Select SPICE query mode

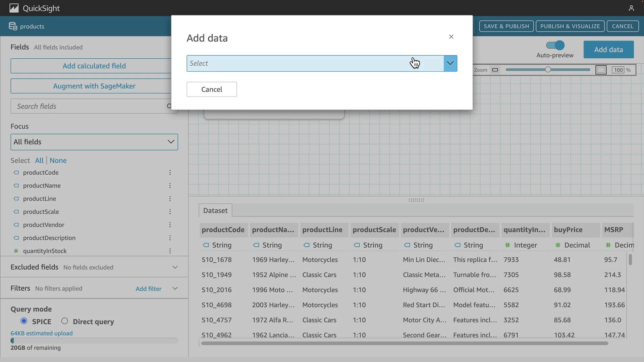tap(24, 321)
